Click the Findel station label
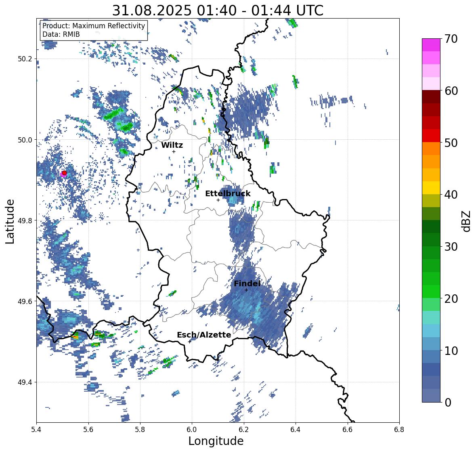This screenshot has width=476, height=451. pyautogui.click(x=247, y=283)
